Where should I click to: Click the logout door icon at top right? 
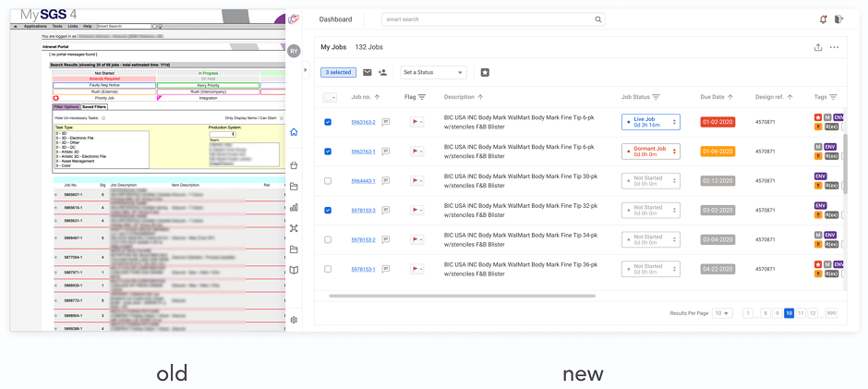tap(839, 19)
